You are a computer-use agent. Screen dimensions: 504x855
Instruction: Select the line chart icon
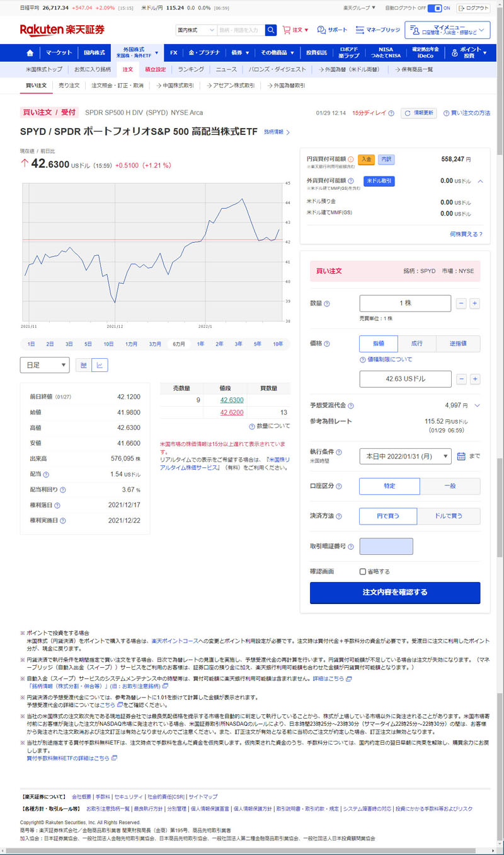tap(100, 364)
